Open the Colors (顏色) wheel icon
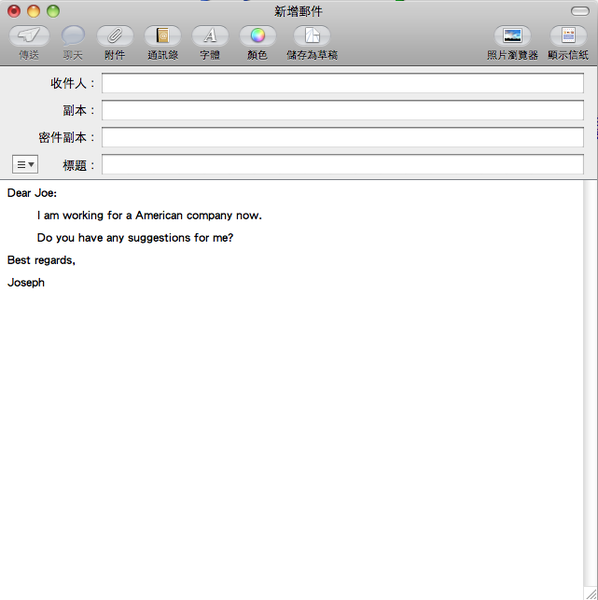Image resolution: width=598 pixels, height=600 pixels. [x=257, y=36]
